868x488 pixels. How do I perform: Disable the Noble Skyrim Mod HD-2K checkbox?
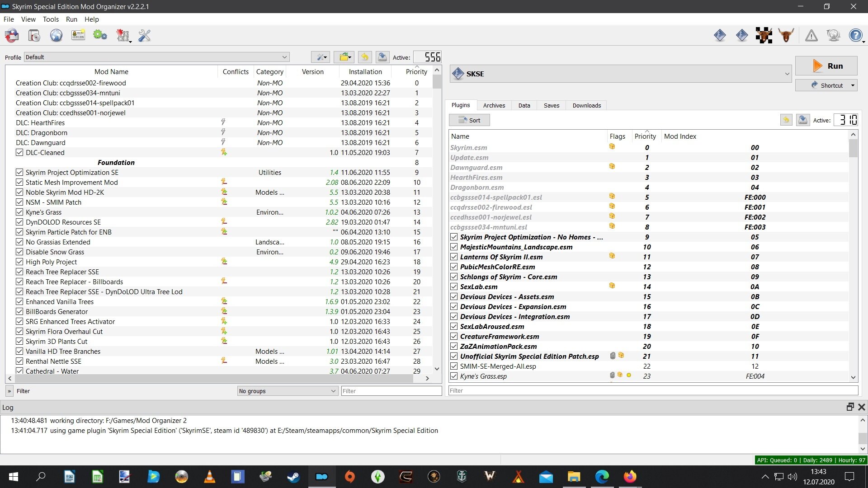tap(19, 192)
